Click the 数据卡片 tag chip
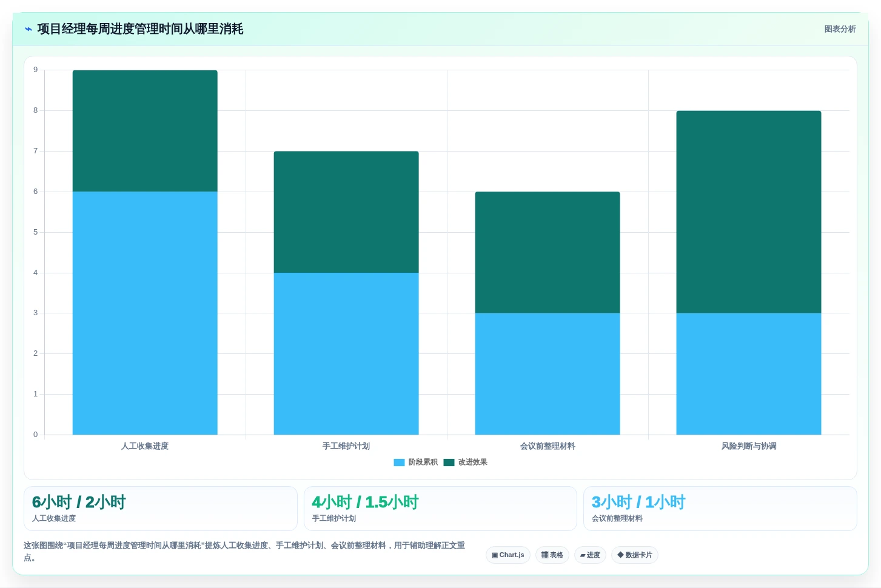The image size is (881, 588). coord(635,555)
